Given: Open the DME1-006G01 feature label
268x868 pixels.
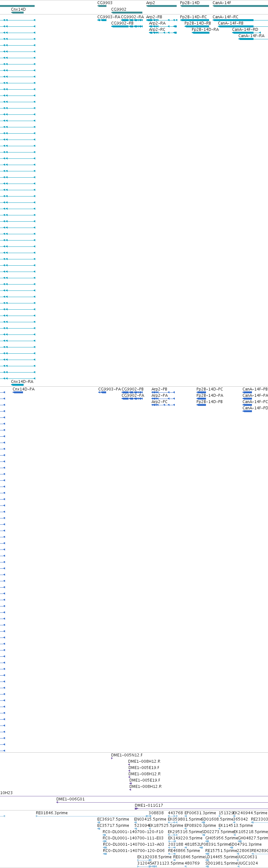Looking at the screenshot, I should (x=71, y=799).
